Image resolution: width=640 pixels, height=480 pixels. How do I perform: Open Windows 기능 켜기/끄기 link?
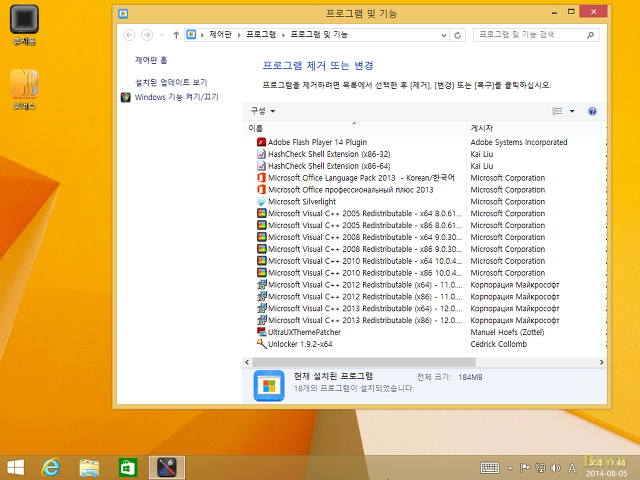(176, 97)
